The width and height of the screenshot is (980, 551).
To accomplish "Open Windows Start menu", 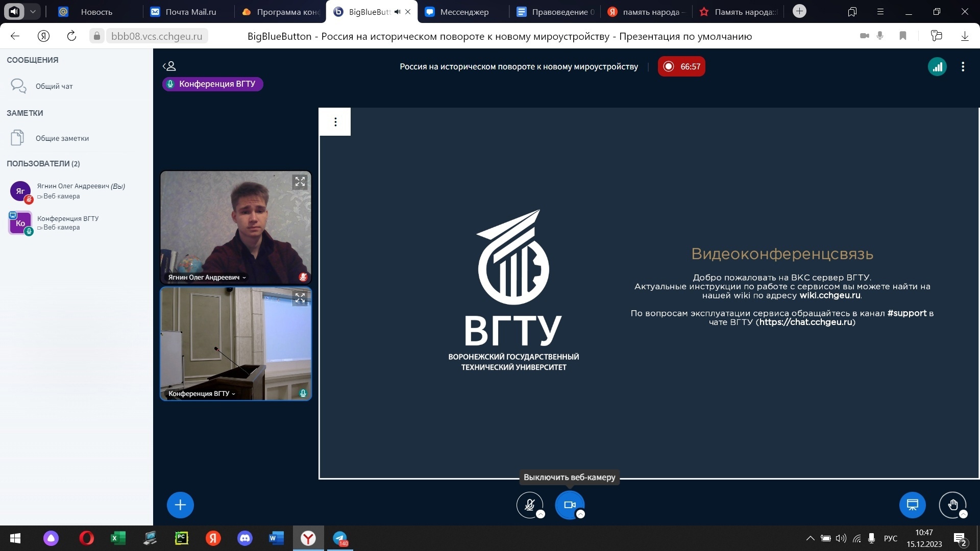I will pos(15,538).
